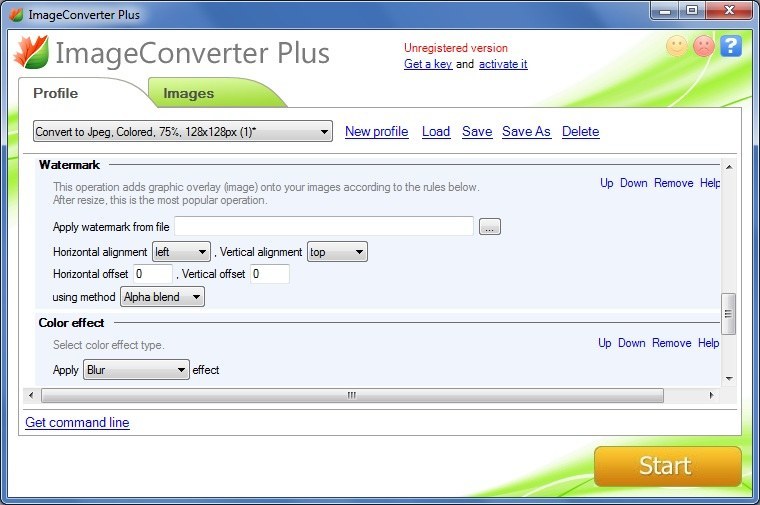Viewport: 760px width, 505px height.
Task: Click the horizontal scrollbar right arrow
Action: click(x=711, y=395)
